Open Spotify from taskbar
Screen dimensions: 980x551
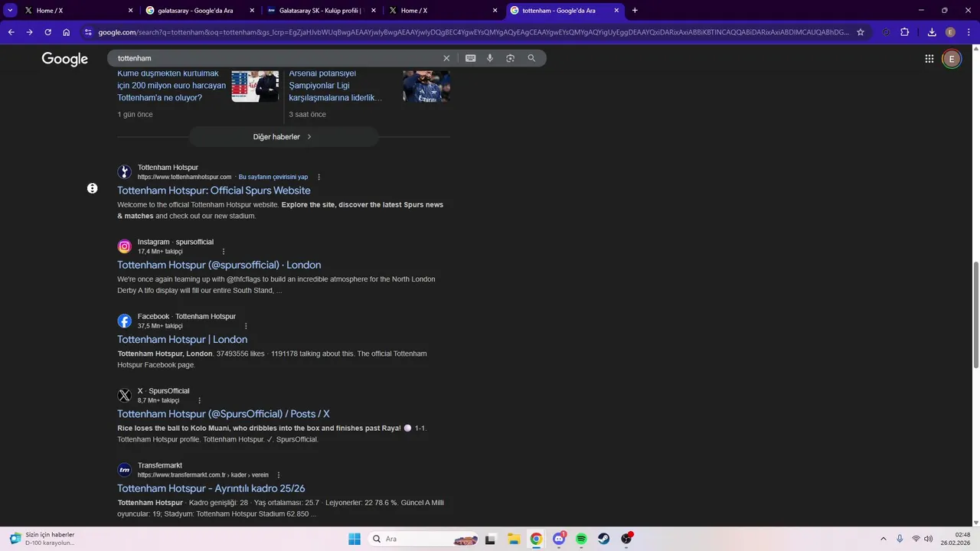tap(581, 539)
